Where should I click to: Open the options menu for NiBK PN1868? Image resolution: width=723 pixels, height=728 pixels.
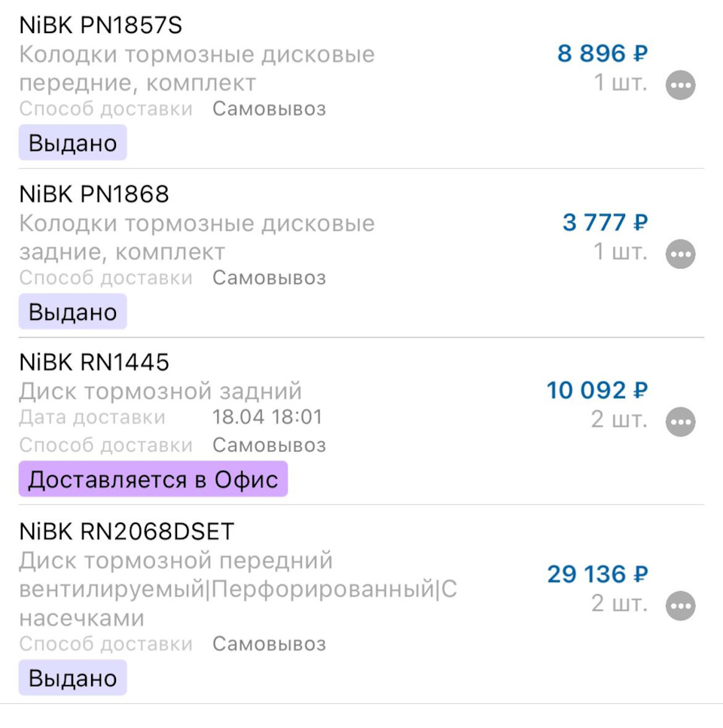680,254
